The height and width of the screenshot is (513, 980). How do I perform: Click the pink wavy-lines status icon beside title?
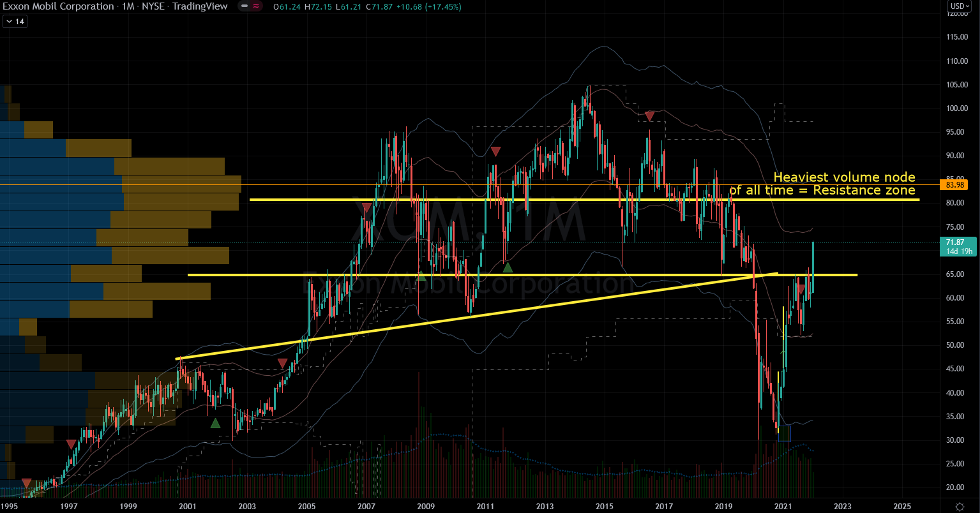256,6
